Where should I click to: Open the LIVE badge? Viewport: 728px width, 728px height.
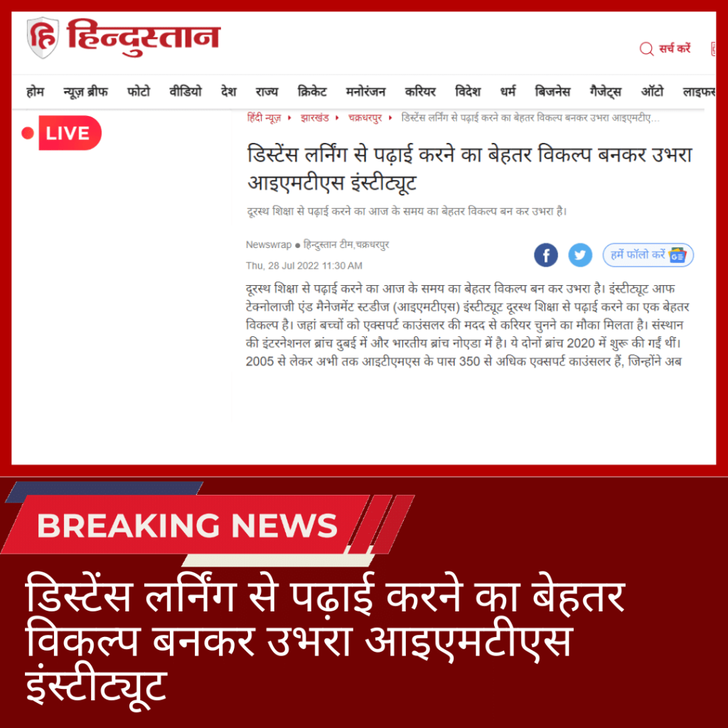point(70,133)
